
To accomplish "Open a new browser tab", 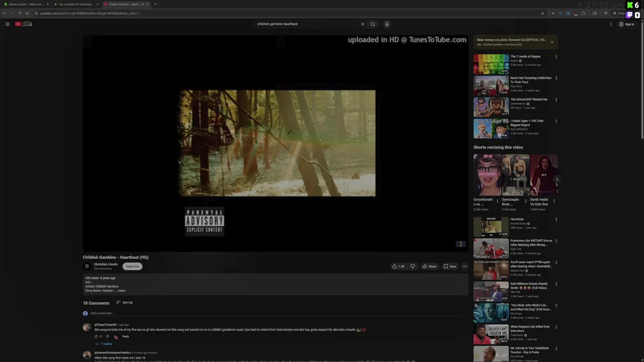I will (x=155, y=4).
